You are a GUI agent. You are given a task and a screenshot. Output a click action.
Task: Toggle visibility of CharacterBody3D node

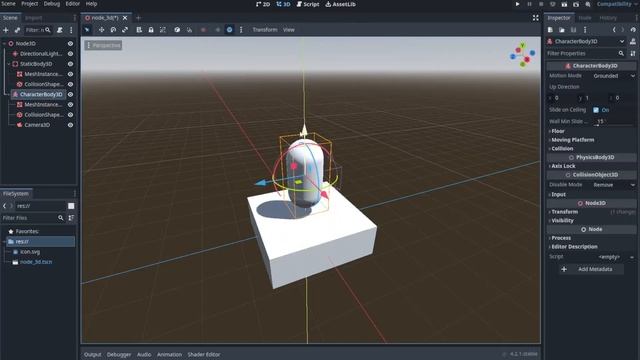pyautogui.click(x=70, y=94)
